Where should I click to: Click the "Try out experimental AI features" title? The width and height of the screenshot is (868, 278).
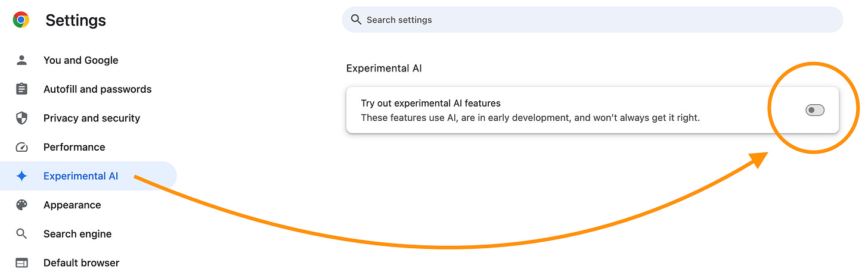pos(430,104)
